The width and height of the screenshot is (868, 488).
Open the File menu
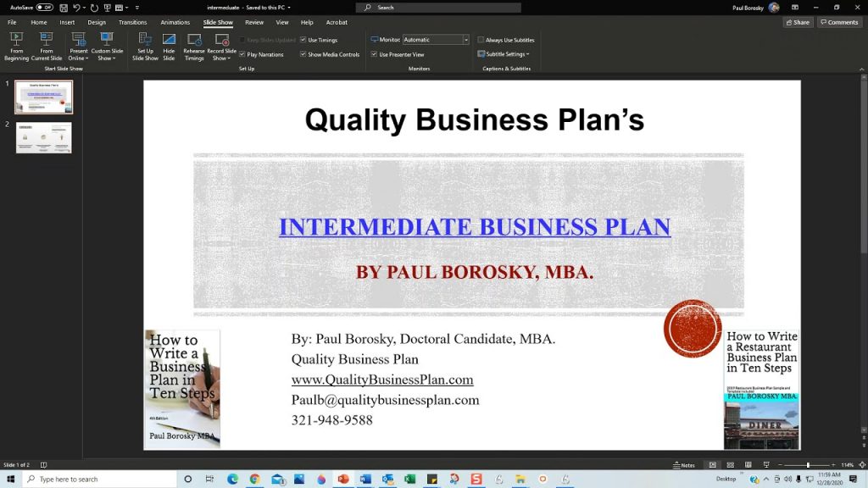pyautogui.click(x=12, y=22)
